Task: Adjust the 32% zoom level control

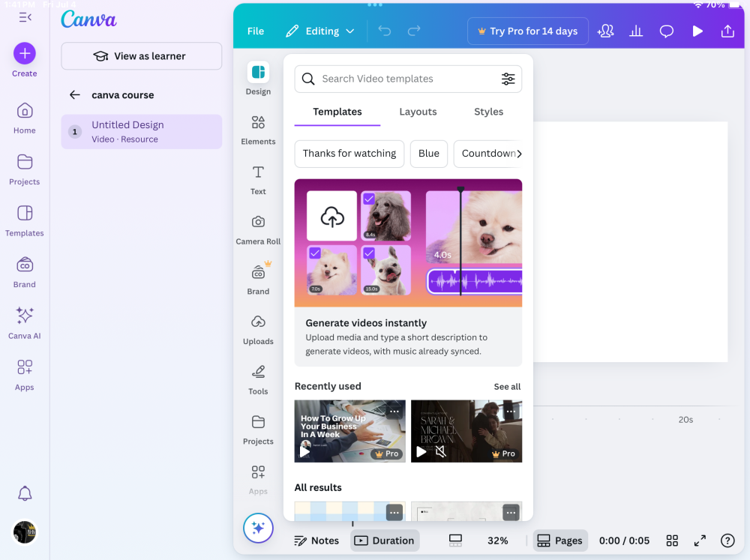Action: tap(497, 541)
